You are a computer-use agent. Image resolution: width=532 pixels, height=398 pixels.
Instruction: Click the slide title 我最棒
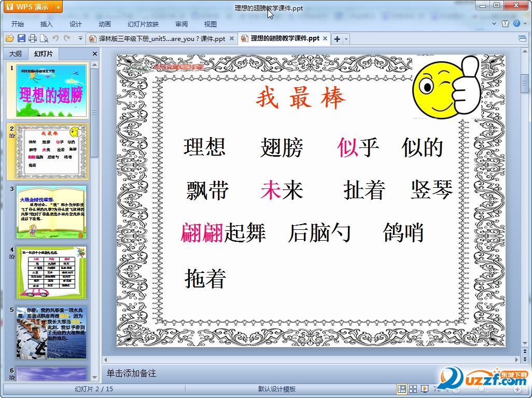pos(301,98)
